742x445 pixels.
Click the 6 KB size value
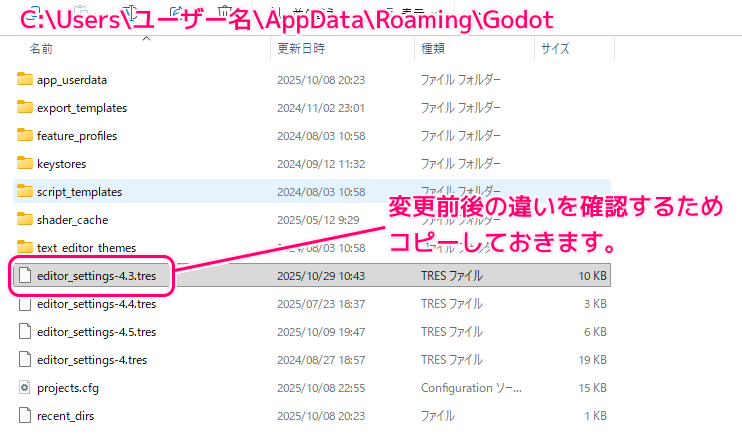pos(595,332)
